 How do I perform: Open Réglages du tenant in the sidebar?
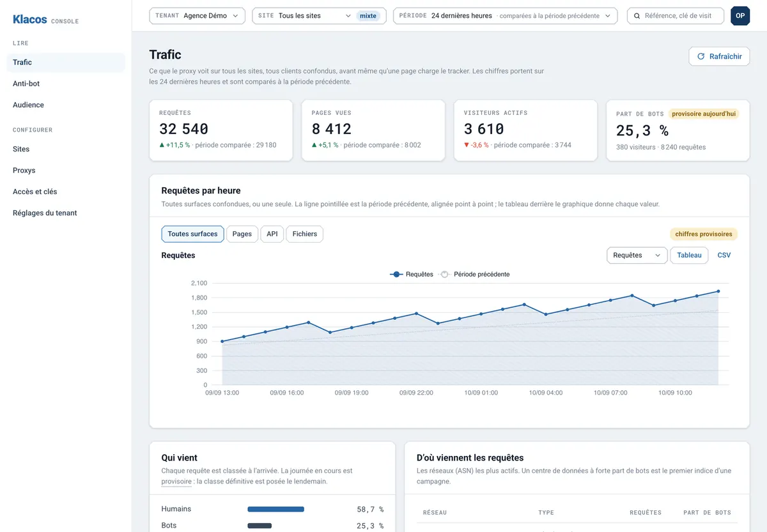pos(66,213)
